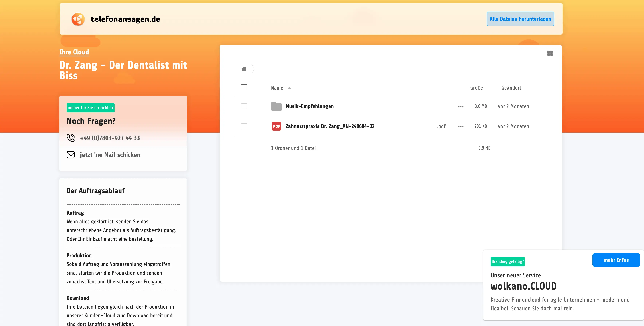644x326 pixels.
Task: Click the wolkano.CLOUD heading
Action: pyautogui.click(x=523, y=286)
